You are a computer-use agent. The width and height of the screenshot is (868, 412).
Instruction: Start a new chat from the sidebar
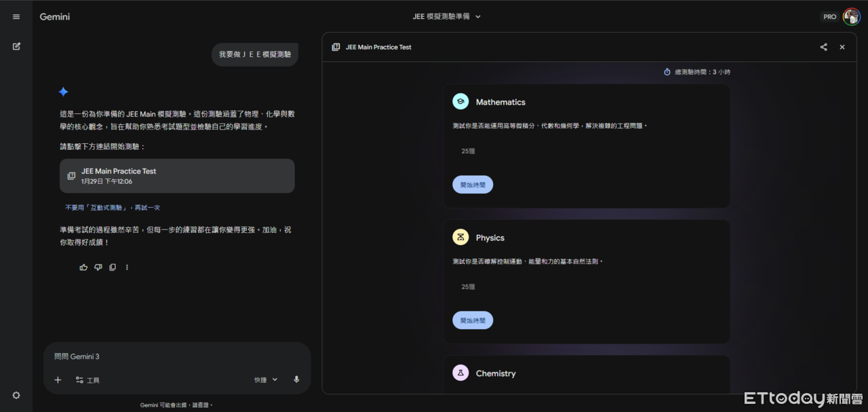pos(16,46)
